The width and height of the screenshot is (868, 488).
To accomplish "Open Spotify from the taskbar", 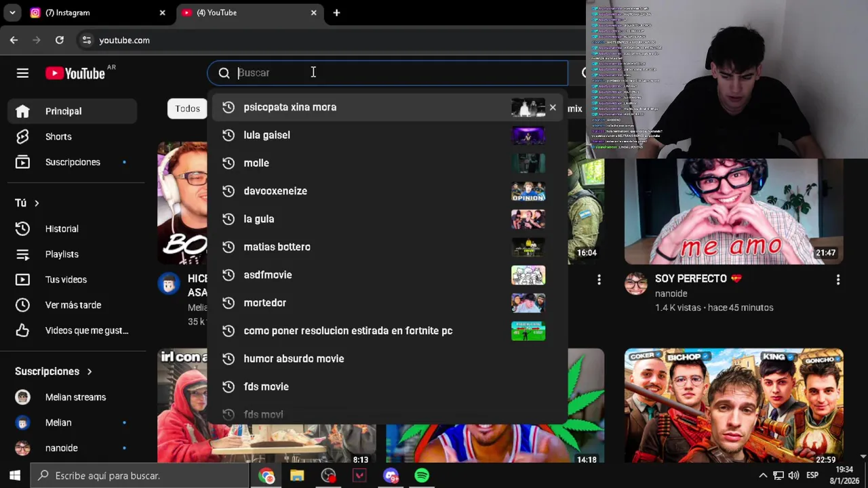I will pyautogui.click(x=422, y=476).
